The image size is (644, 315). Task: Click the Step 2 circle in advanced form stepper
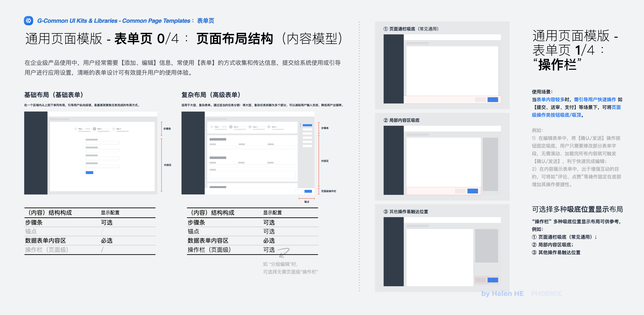coord(231,127)
